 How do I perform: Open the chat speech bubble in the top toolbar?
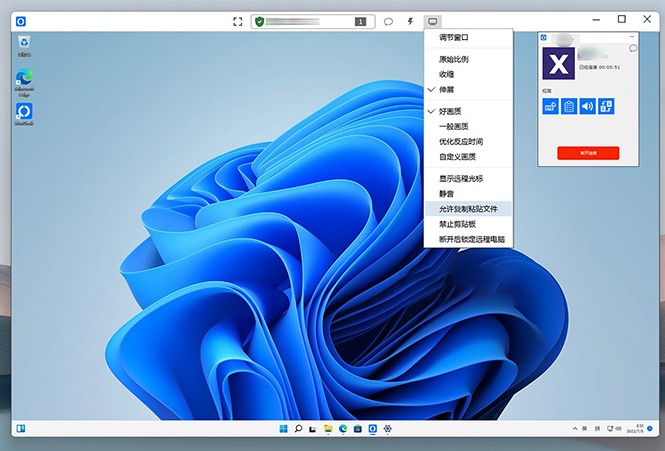pyautogui.click(x=388, y=22)
